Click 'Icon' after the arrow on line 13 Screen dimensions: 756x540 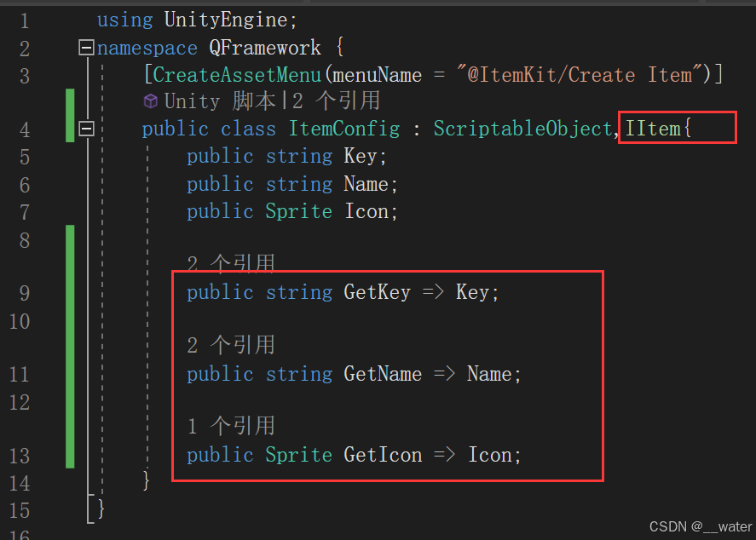point(490,455)
